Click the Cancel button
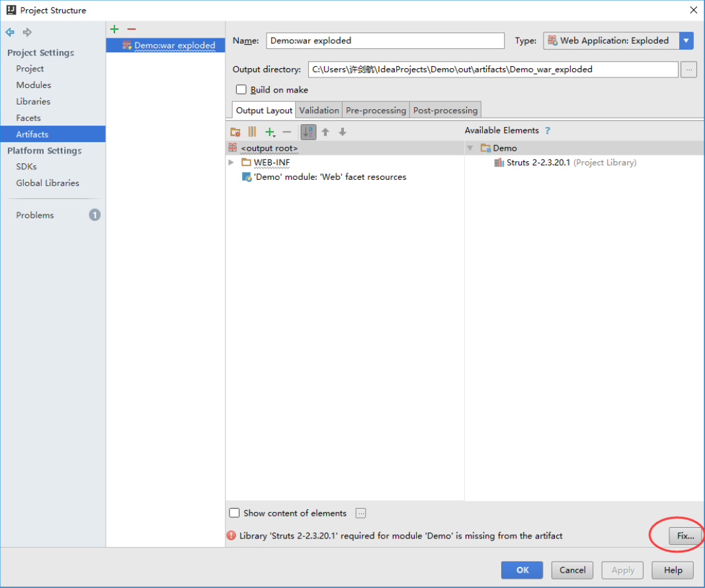Image resolution: width=705 pixels, height=588 pixels. click(572, 570)
